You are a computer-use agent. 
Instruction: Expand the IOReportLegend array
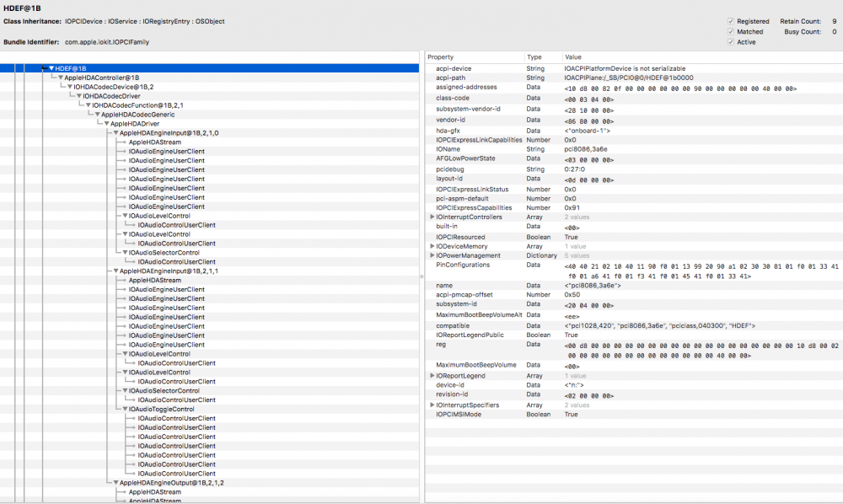[x=432, y=376]
